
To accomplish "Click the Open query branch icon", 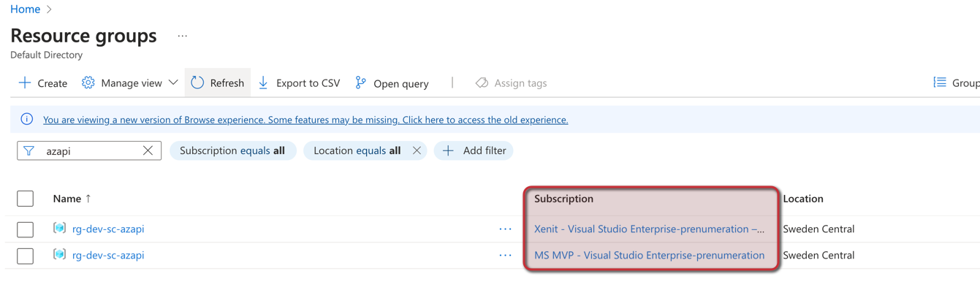I will click(360, 83).
